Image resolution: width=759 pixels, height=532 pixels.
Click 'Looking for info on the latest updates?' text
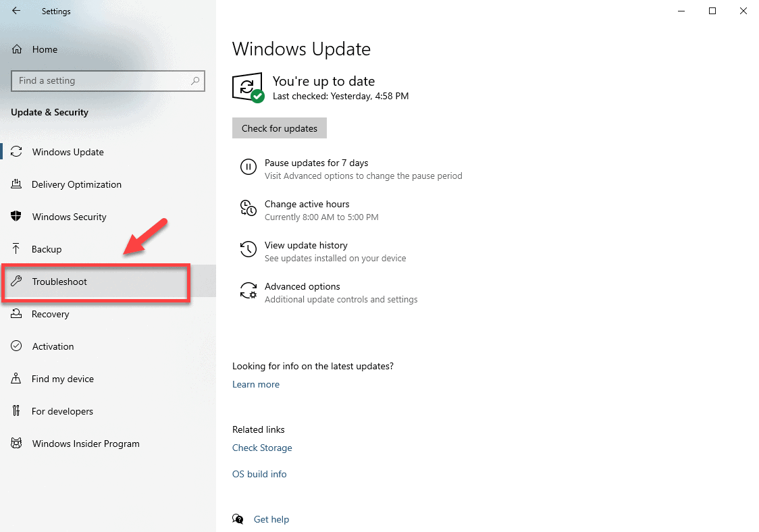313,367
